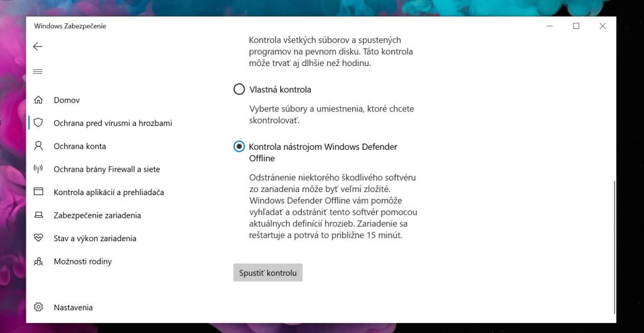The width and height of the screenshot is (644, 333).
Task: Click the Windows Zabezpečenie window title
Action: (x=70, y=26)
